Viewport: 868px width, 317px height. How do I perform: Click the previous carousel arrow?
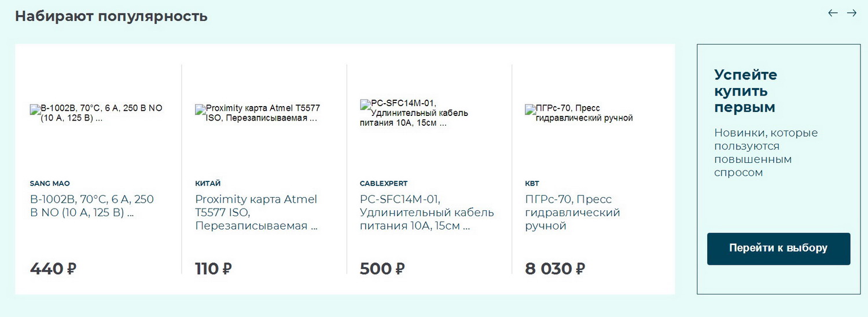(x=833, y=13)
